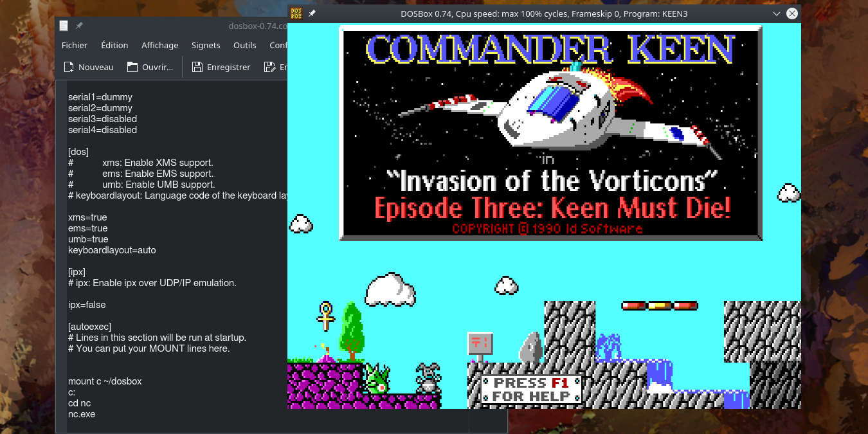Click the Kate document icon in the titlebar
This screenshot has width=868, height=434.
point(63,25)
